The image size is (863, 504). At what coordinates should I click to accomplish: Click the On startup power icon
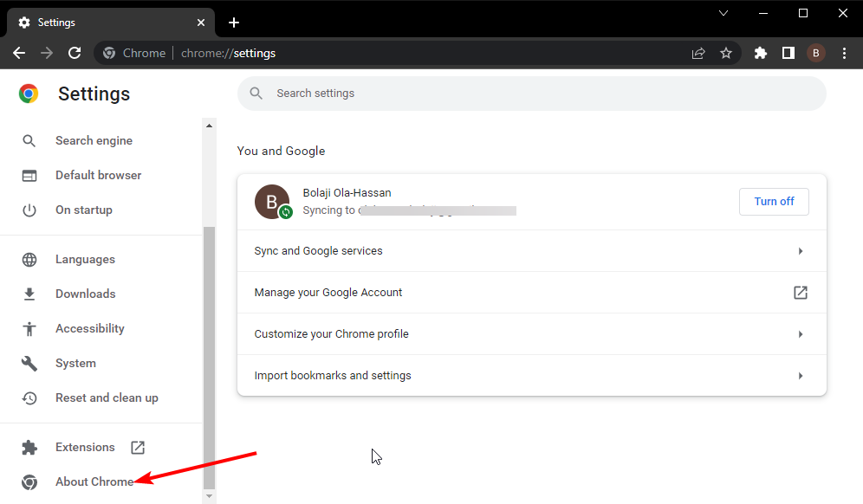click(x=29, y=210)
